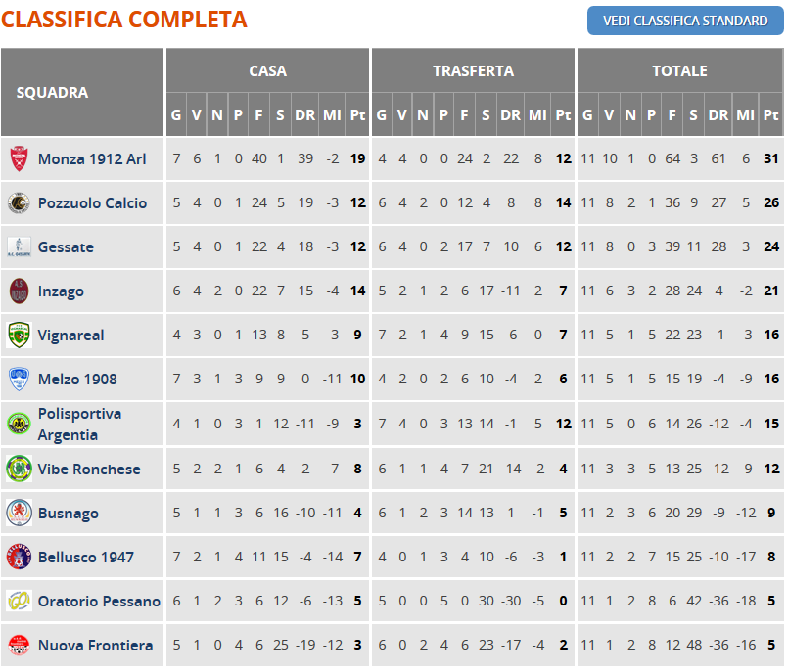
Task: Select the TRASFERTA column group header
Action: coord(473,70)
